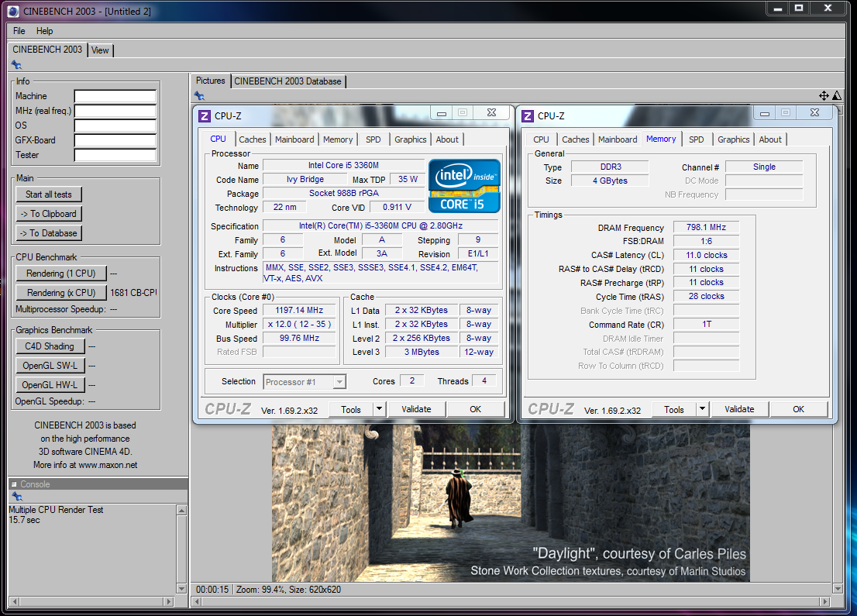Image resolution: width=857 pixels, height=616 pixels.
Task: Click the '798.1 MHz' DRAM Frequency value
Action: point(706,227)
